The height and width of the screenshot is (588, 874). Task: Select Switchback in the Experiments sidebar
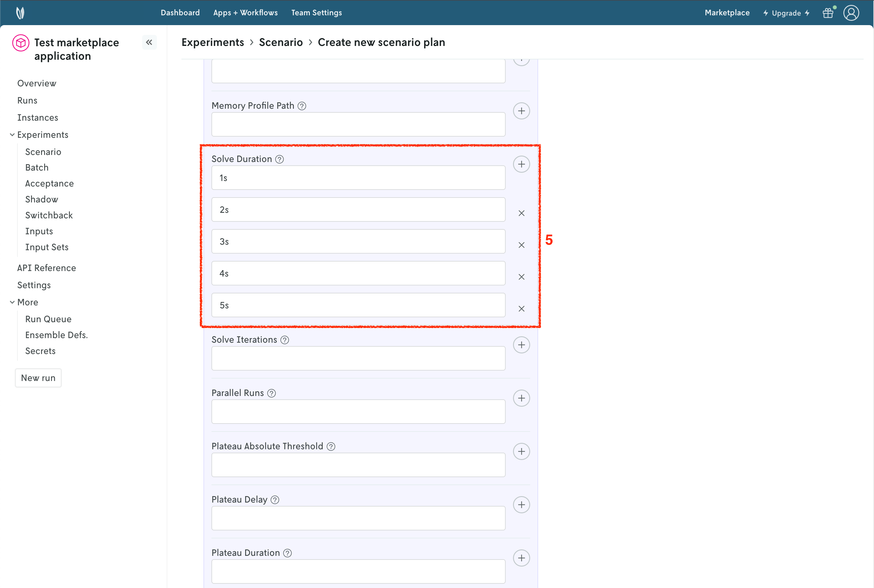point(49,215)
